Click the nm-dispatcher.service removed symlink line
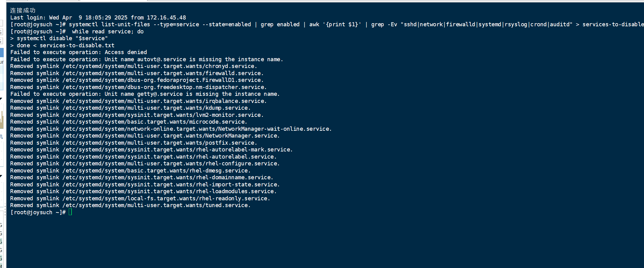The height and width of the screenshot is (268, 644). 138,87
